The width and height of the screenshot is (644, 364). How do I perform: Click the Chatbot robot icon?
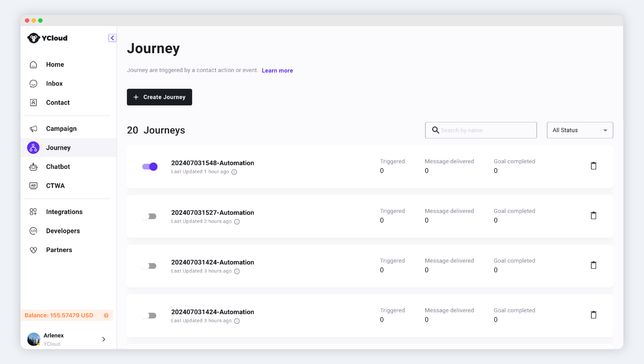click(x=33, y=167)
